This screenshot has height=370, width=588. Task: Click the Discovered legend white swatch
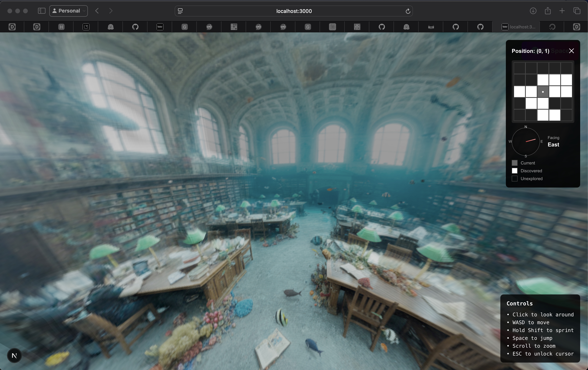point(514,171)
